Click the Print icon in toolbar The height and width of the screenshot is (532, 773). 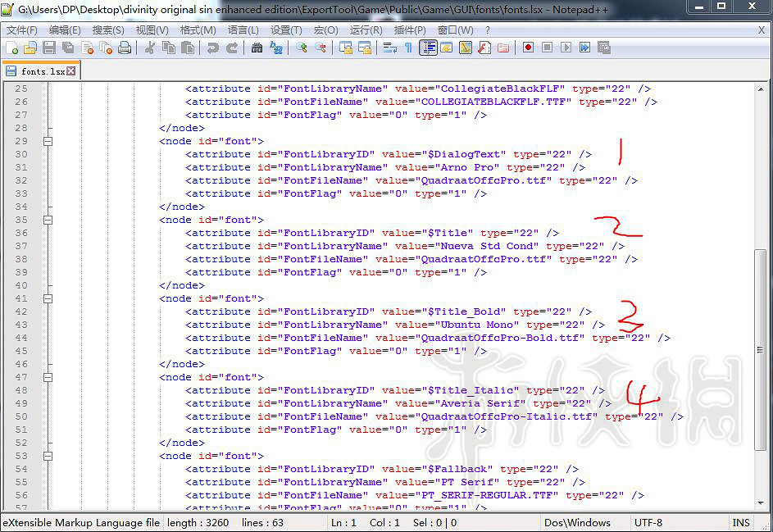(x=125, y=48)
